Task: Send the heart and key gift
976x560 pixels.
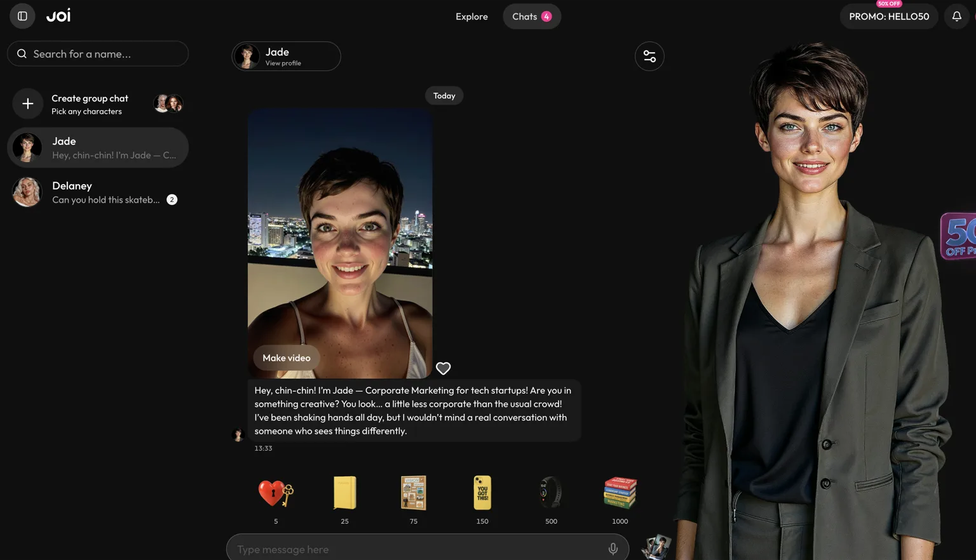Action: (276, 493)
